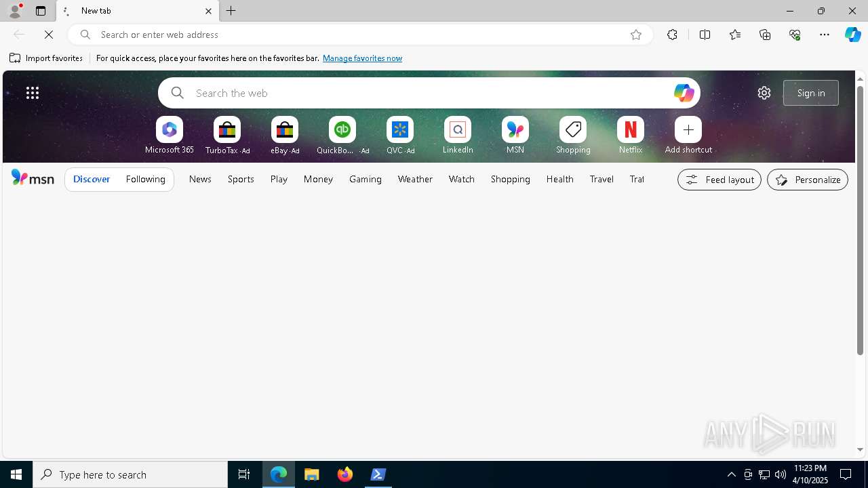Open Feed layout options
Viewport: 868px width, 488px height.
pyautogui.click(x=719, y=180)
